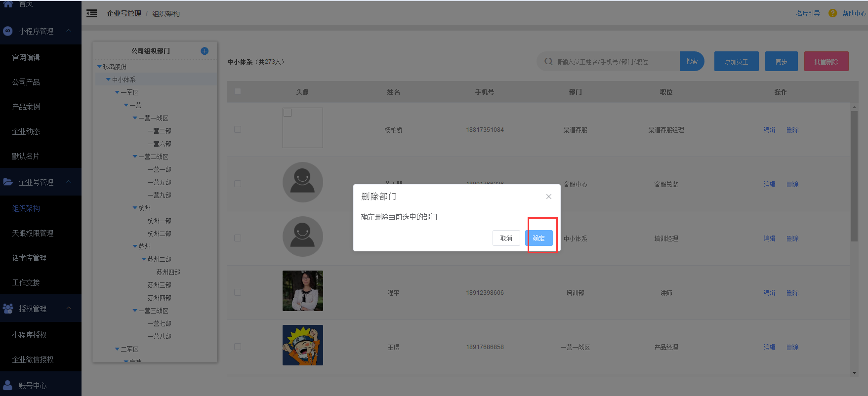Toggle the select-all checkbox in table header
This screenshot has height=396, width=868.
[x=238, y=91]
